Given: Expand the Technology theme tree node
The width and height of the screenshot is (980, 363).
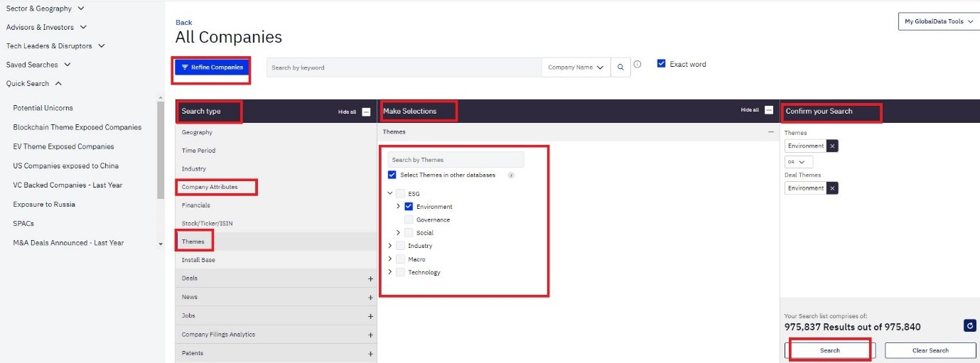Looking at the screenshot, I should [x=390, y=272].
